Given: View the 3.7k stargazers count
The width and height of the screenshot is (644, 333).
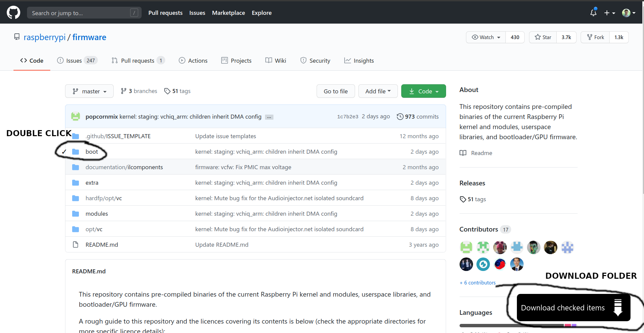Looking at the screenshot, I should [x=566, y=37].
